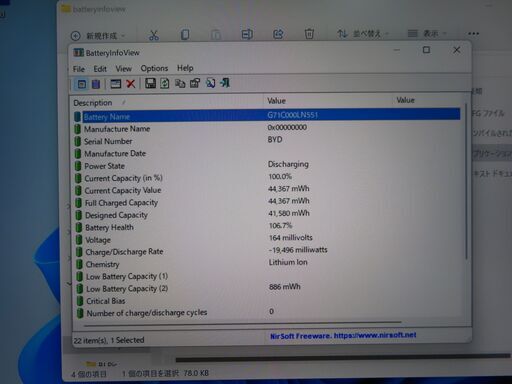Viewport: 512px width, 384px height.
Task: Click the red X delete toolbar icon
Action: pos(131,84)
